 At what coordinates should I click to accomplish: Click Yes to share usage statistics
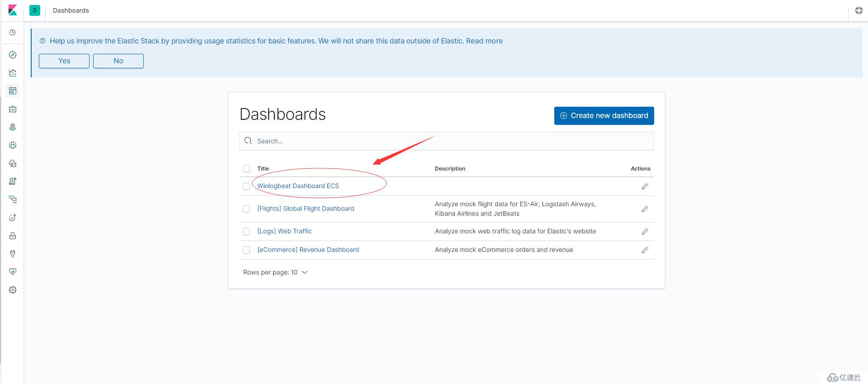(64, 61)
